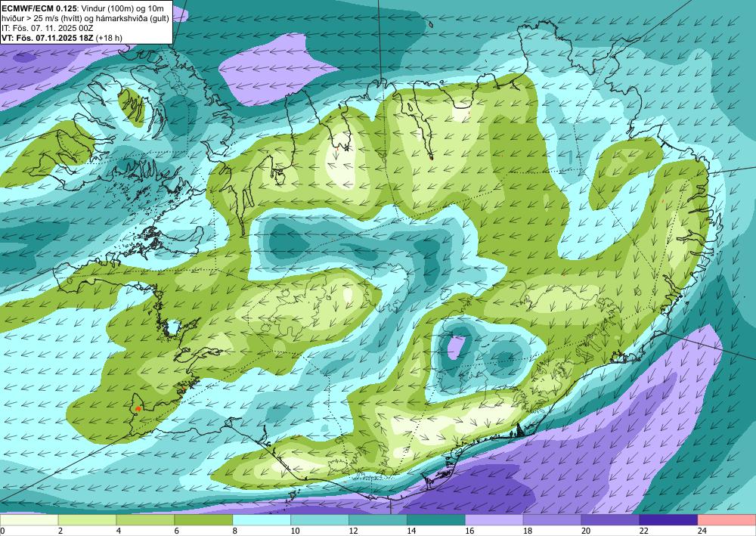Screen dimensions: 756x536
Task: Click the pink above-24 legend swatch
Action: point(727,520)
